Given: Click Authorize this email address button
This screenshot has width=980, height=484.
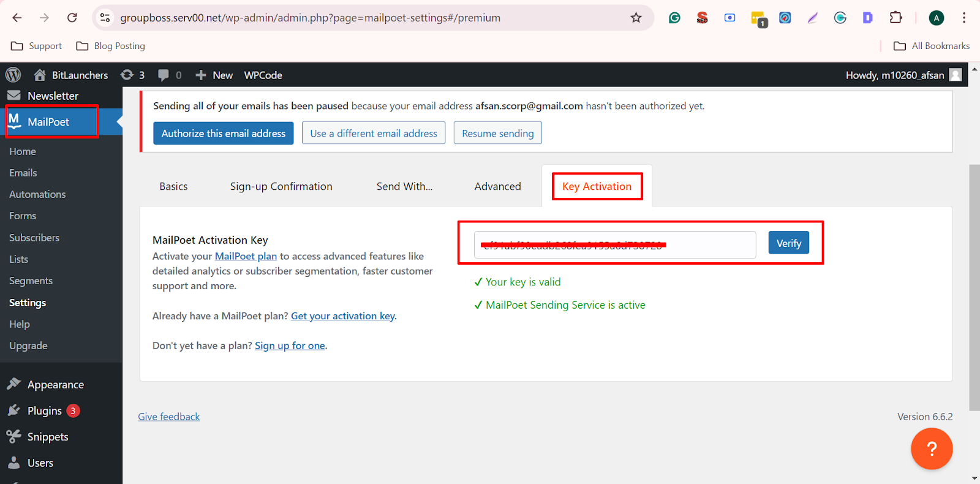Looking at the screenshot, I should click(x=224, y=133).
